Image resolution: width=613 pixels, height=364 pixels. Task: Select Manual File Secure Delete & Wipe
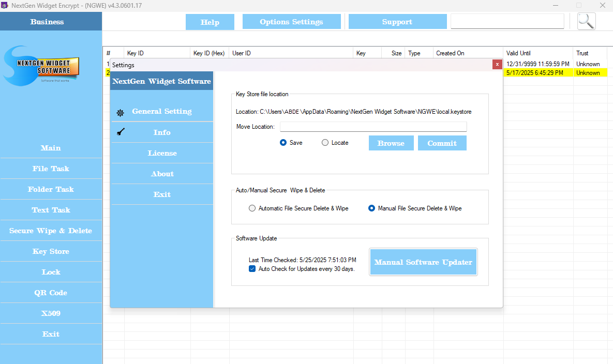[x=371, y=208]
